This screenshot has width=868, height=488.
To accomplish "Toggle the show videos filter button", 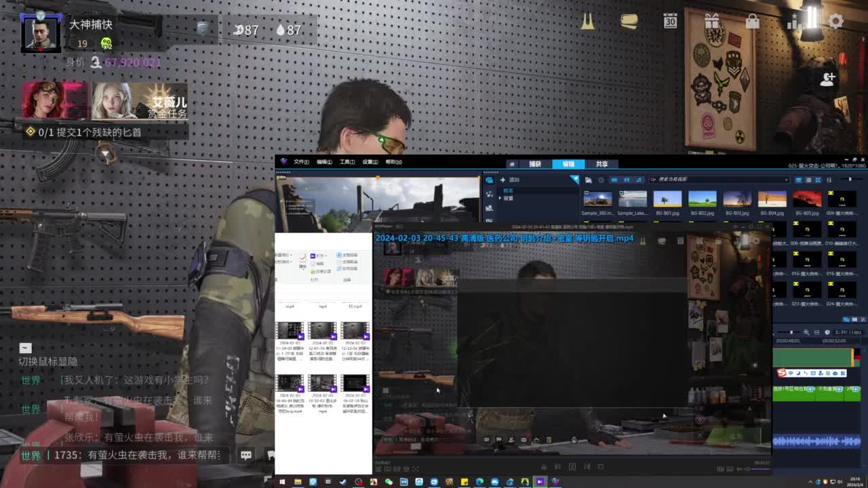I will tap(614, 180).
